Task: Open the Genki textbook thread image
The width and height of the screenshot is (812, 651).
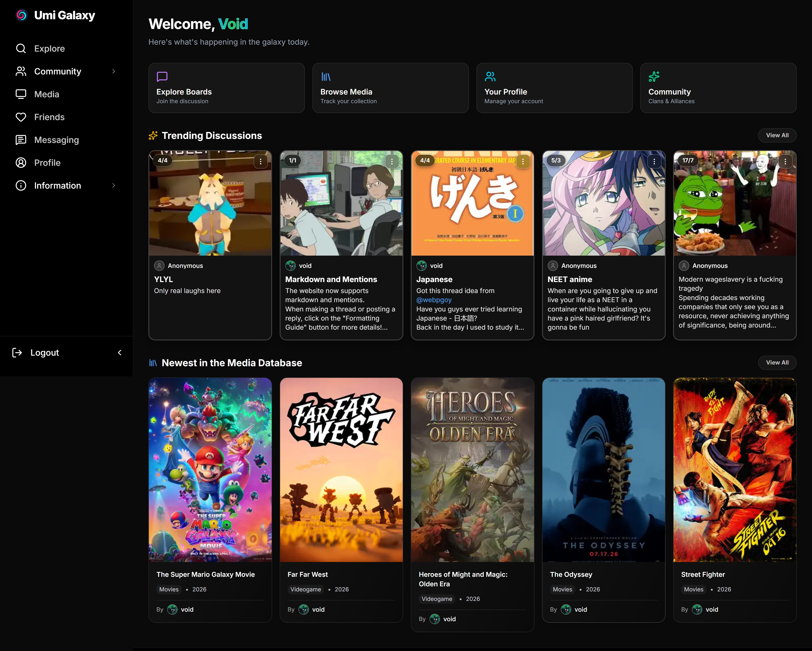Action: pos(472,203)
